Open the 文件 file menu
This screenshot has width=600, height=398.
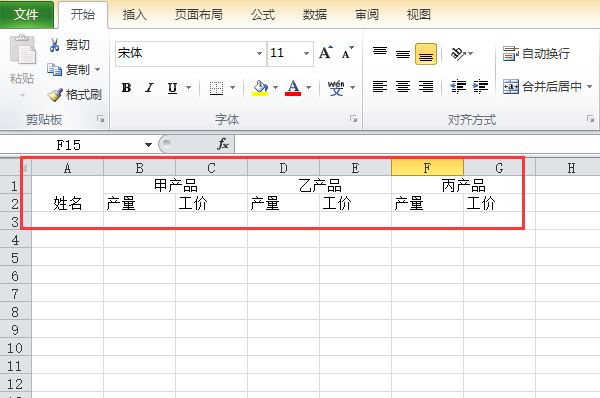[x=26, y=15]
